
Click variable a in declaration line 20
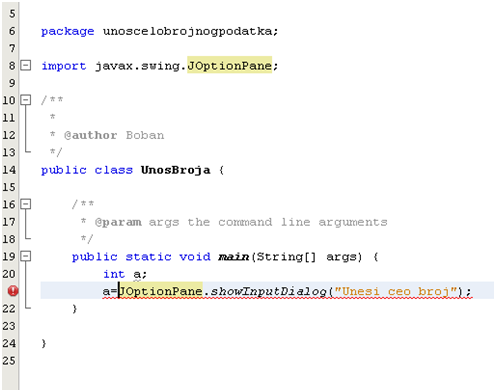(137, 275)
